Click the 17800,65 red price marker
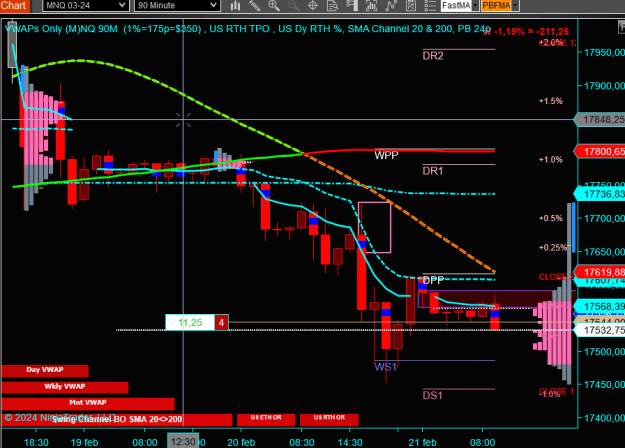Viewport: 625px width, 448px height. click(599, 151)
